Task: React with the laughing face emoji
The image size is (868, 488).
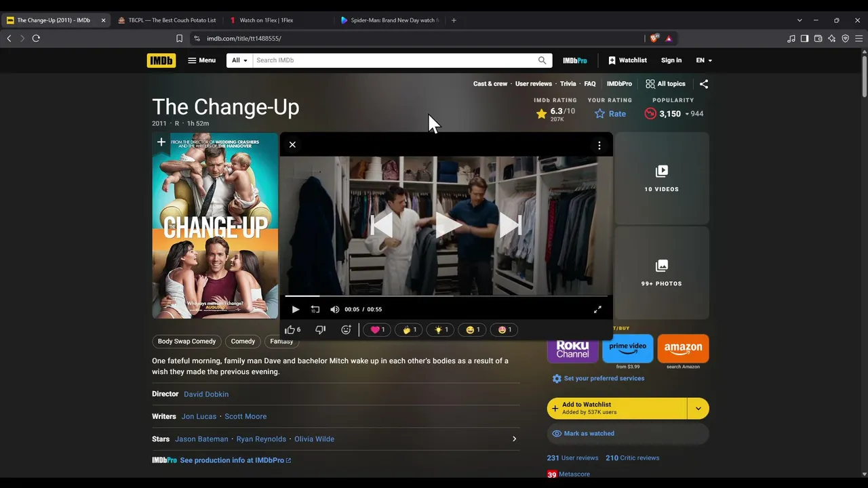Action: tap(473, 329)
